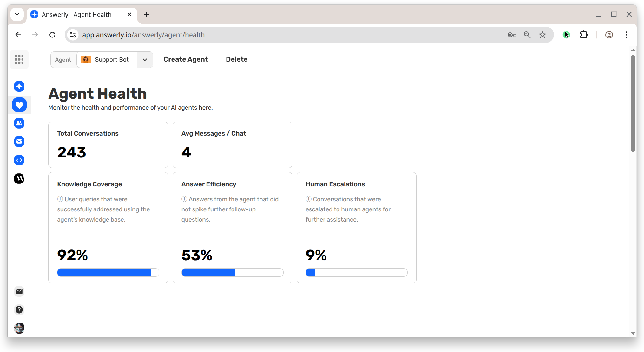Click the Knowledge Coverage progress bar
Viewport: 644px width, 352px height.
[x=108, y=272]
